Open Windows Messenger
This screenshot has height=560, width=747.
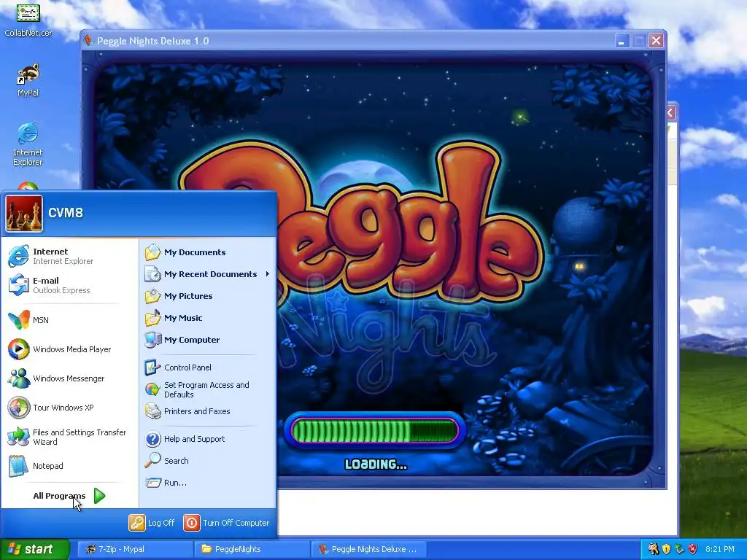pos(70,378)
